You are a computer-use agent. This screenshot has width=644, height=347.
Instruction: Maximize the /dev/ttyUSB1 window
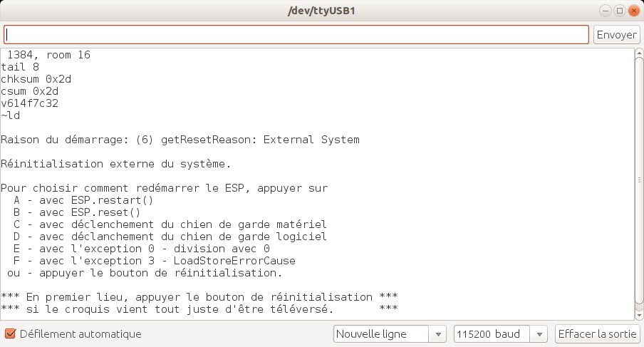tap(620, 11)
